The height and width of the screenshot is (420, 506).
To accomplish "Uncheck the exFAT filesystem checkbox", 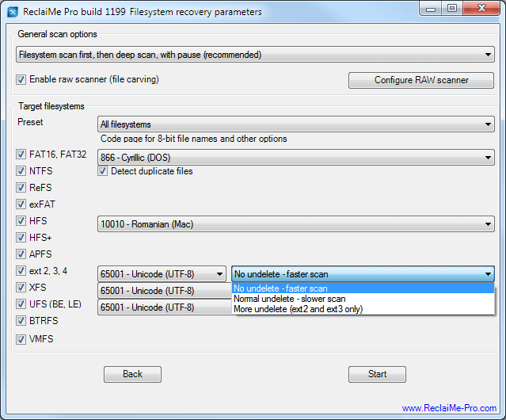I will click(x=21, y=204).
